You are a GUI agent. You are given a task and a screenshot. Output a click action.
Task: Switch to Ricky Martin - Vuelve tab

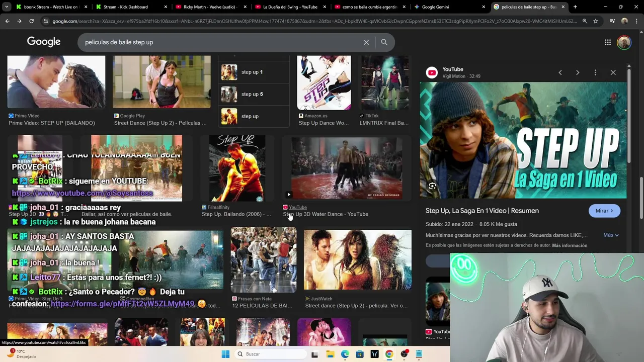[210, 7]
